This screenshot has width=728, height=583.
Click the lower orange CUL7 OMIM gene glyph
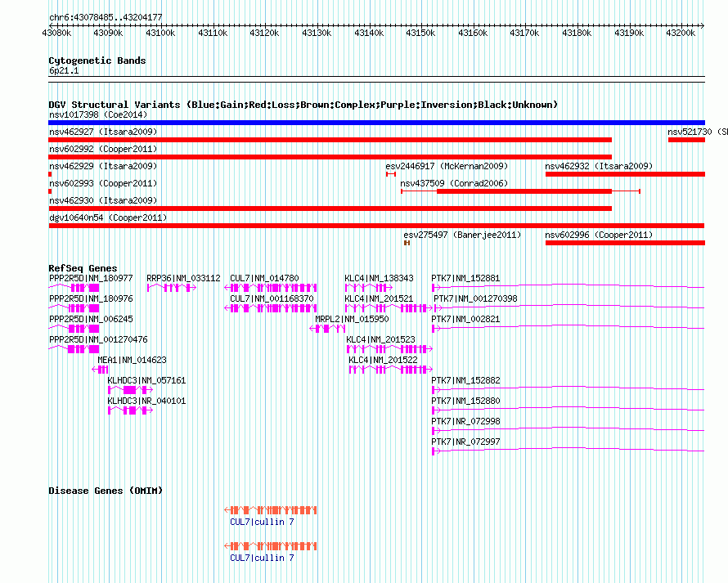tap(271, 546)
